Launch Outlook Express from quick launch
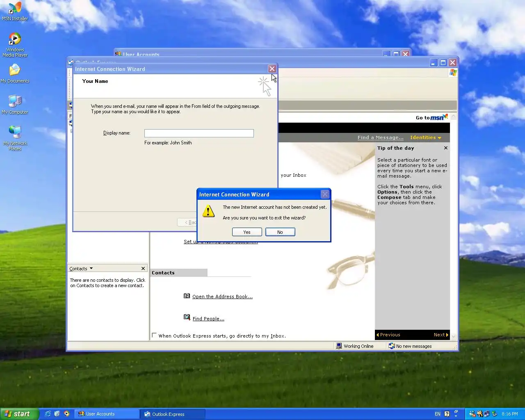The width and height of the screenshot is (525, 420). [x=57, y=414]
